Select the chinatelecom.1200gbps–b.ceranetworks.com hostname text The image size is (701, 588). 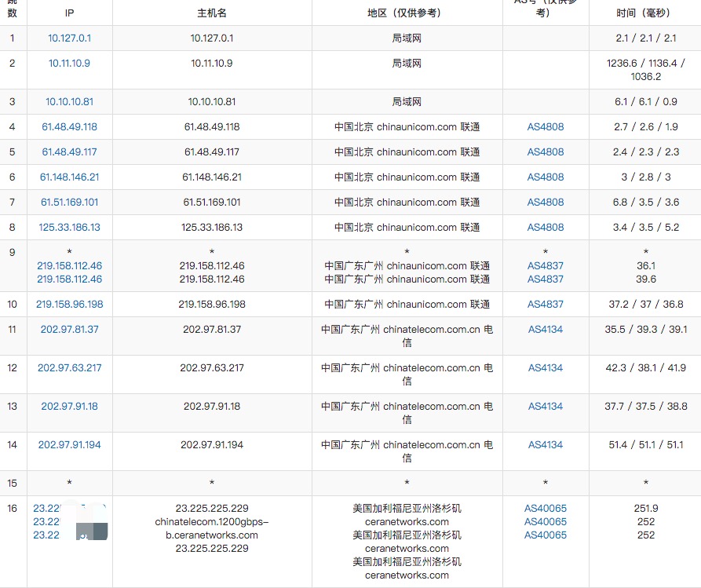pyautogui.click(x=212, y=528)
